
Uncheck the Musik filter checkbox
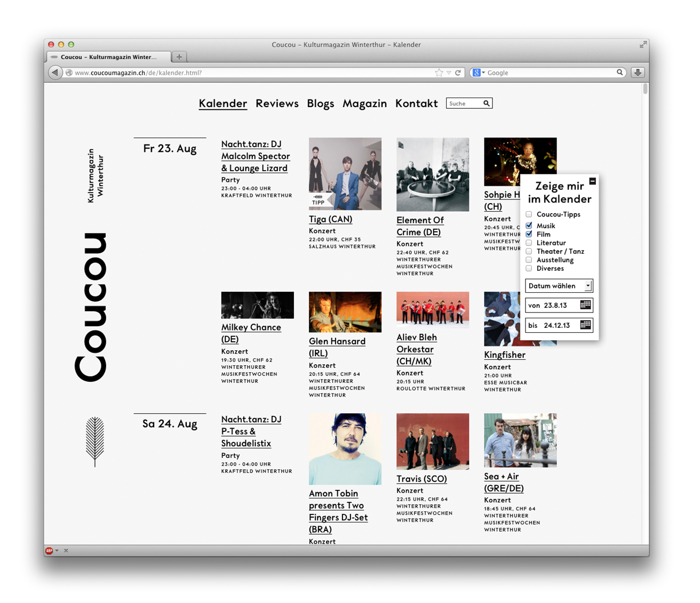(x=529, y=226)
